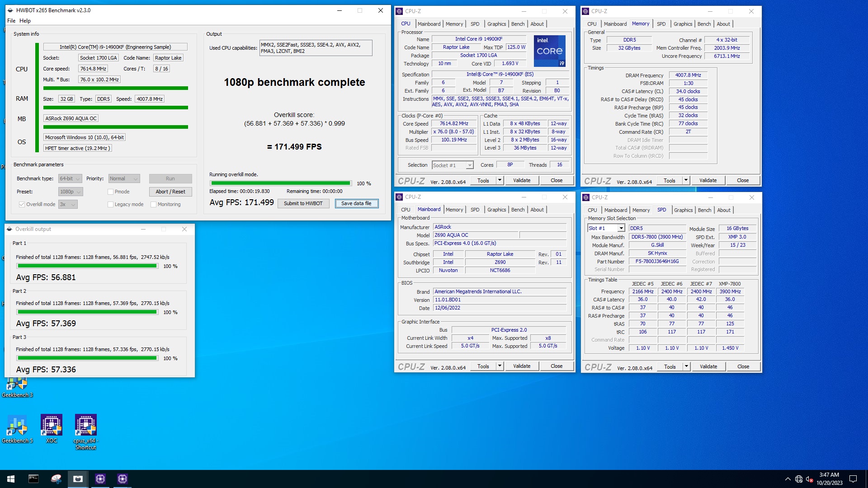The height and width of the screenshot is (488, 868).
Task: Click the ASRock Z690 AQUA OC field
Action: [71, 118]
